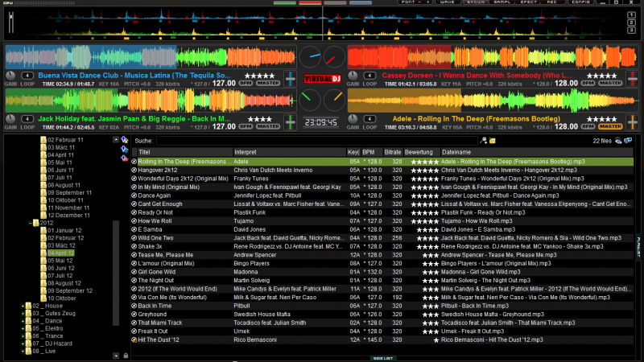Viewport: 644px width, 362px height.
Task: Expand the 03 _ Gutes Zeug folder
Action: (23, 314)
